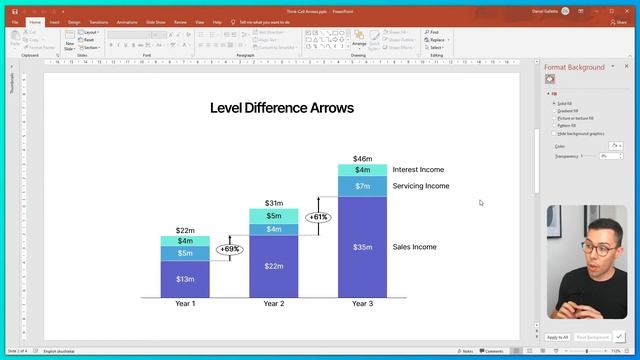Select the slide title Level Difference Arrows
The width and height of the screenshot is (640, 360).
(282, 108)
